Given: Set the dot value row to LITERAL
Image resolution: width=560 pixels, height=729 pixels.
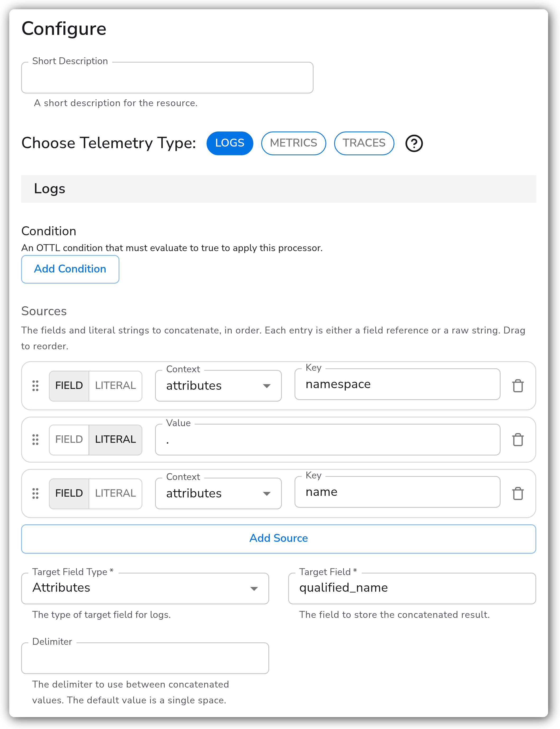Looking at the screenshot, I should click(115, 439).
